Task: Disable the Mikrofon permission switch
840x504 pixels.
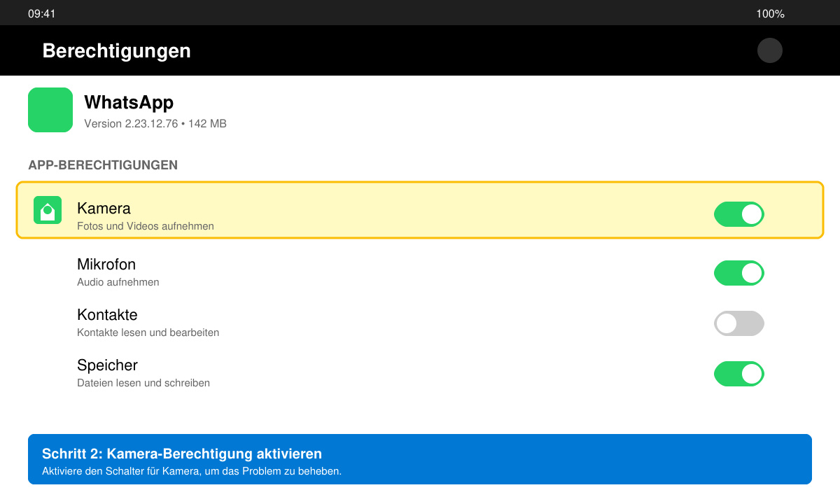Action: (738, 273)
